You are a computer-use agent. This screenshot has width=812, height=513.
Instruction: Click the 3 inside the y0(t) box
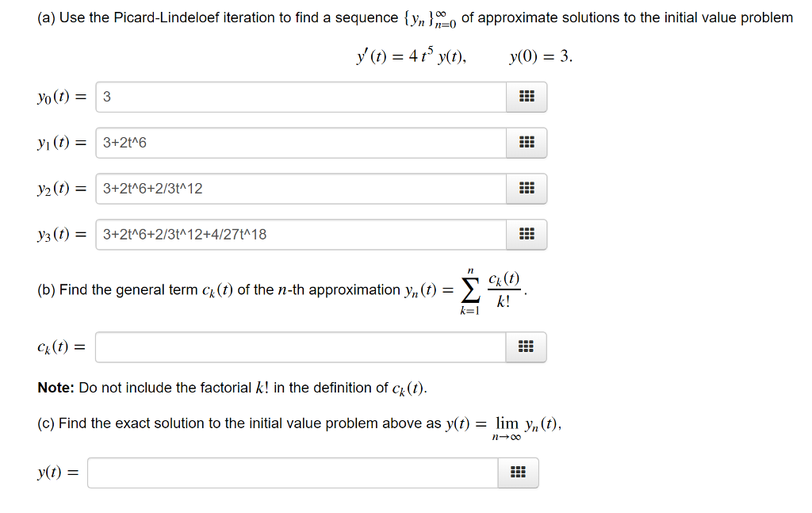pyautogui.click(x=105, y=97)
